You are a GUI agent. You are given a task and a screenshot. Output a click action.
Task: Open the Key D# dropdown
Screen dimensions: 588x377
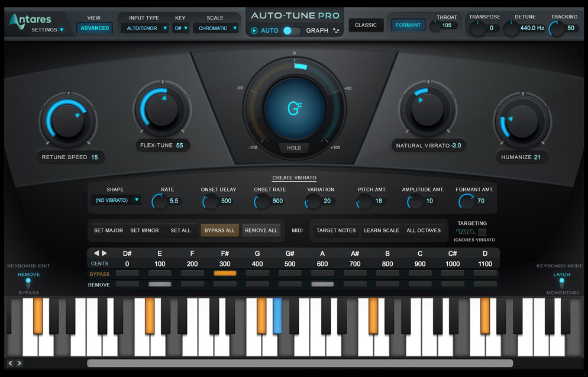pos(180,28)
